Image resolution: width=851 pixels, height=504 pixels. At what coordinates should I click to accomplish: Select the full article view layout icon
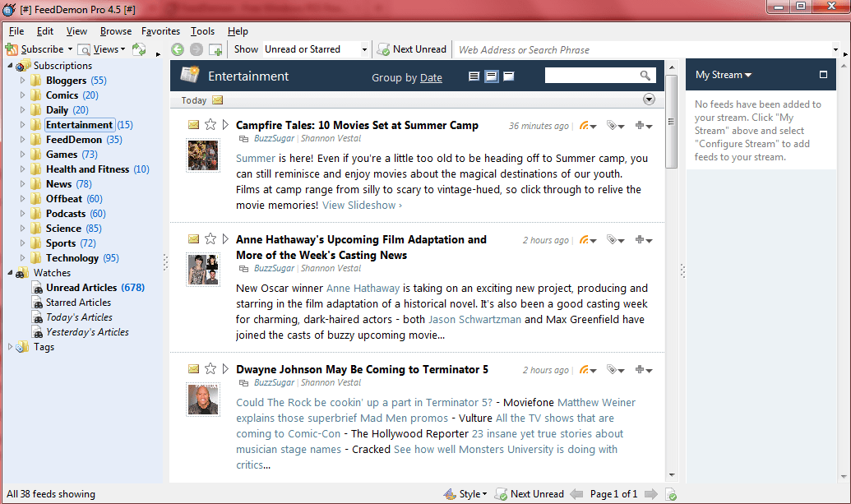coord(508,76)
